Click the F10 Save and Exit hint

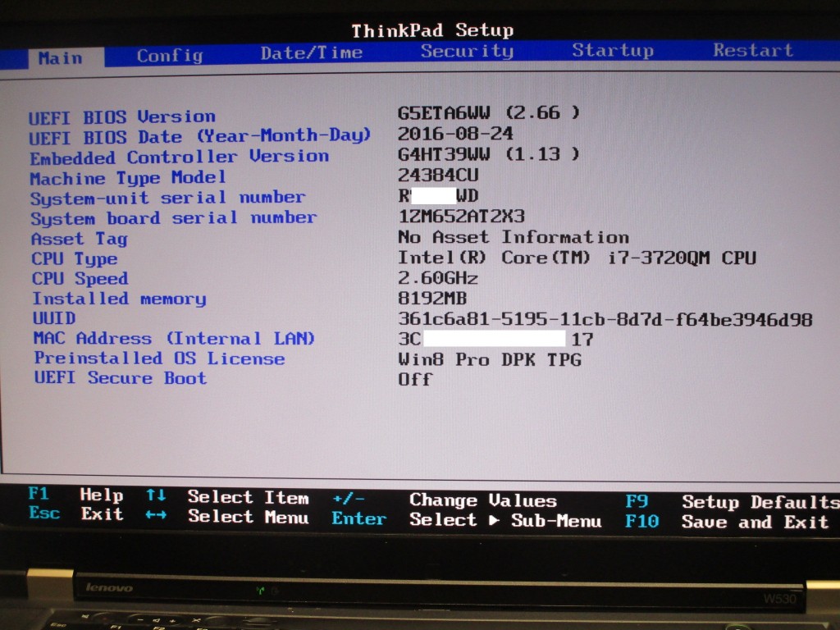[x=727, y=521]
